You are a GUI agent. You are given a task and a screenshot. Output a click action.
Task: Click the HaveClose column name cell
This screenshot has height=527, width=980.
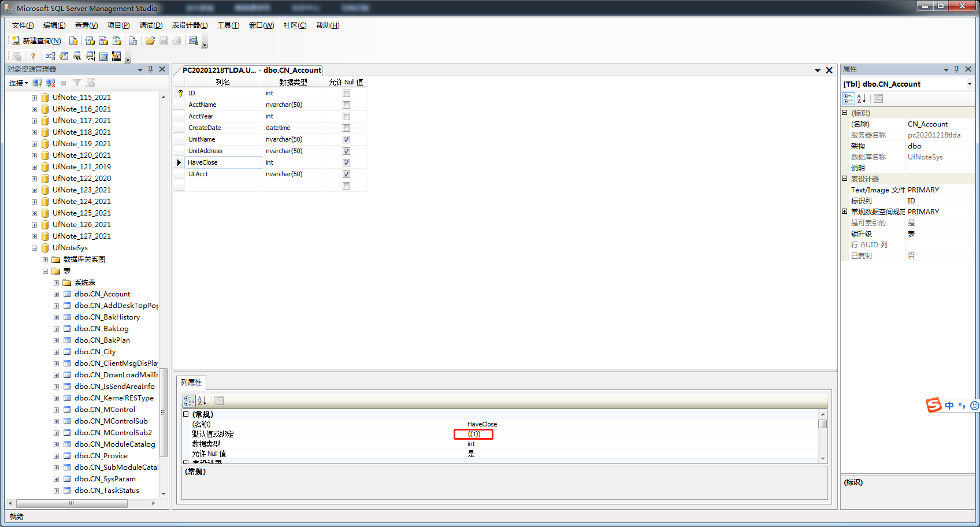point(223,162)
